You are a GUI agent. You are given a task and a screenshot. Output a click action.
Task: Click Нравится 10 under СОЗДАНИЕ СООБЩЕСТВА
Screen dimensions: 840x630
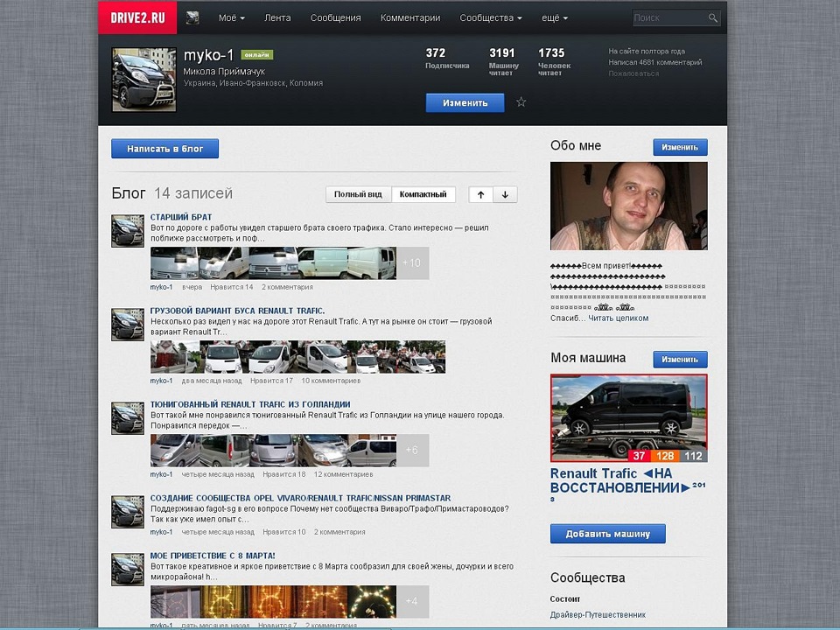click(283, 532)
